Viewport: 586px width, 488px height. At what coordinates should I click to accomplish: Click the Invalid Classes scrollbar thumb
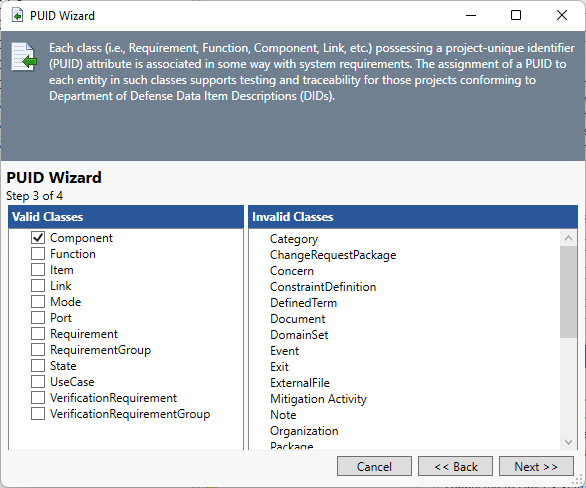click(x=568, y=292)
